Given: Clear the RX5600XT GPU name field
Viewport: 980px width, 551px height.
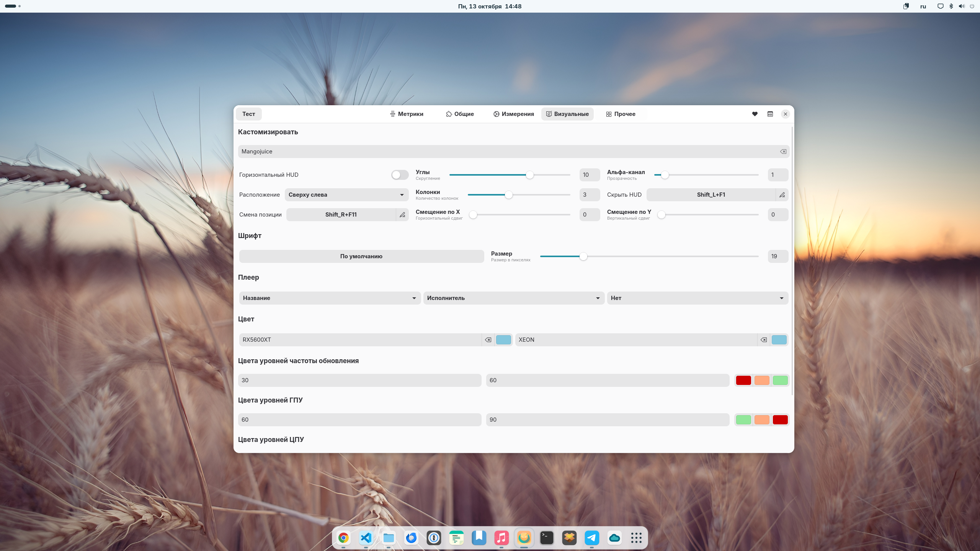Looking at the screenshot, I should (488, 340).
